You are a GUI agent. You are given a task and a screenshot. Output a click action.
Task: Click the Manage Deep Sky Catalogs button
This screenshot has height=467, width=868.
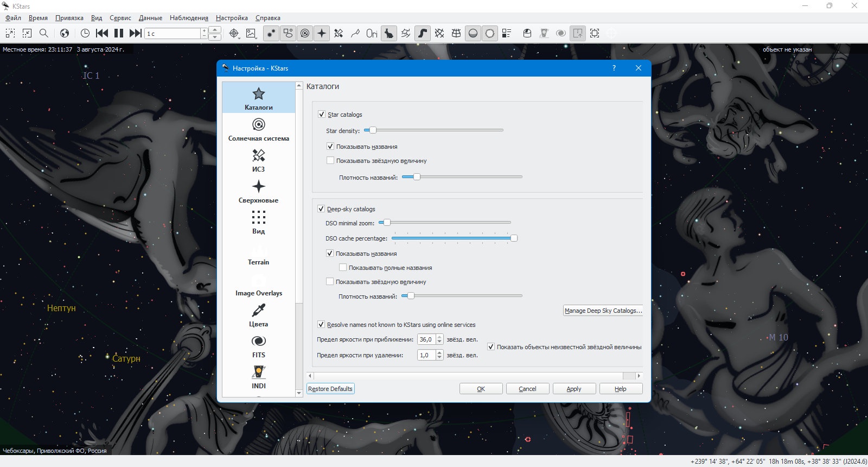[x=603, y=311]
